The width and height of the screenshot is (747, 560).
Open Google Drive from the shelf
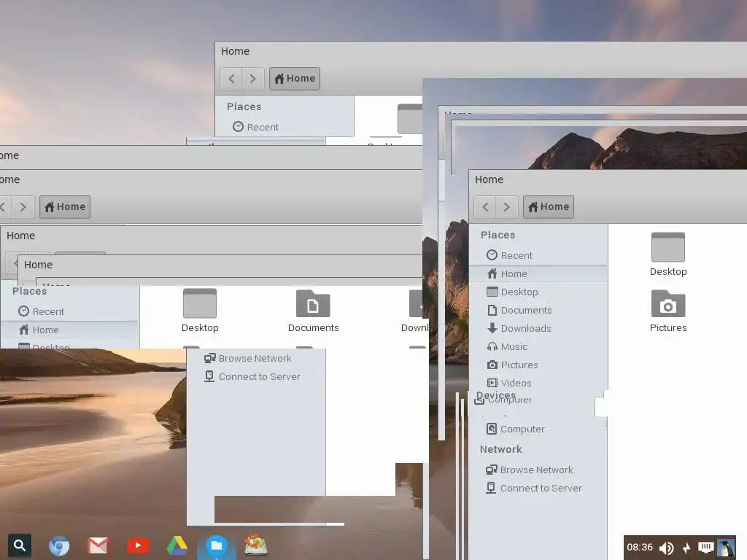(x=177, y=545)
